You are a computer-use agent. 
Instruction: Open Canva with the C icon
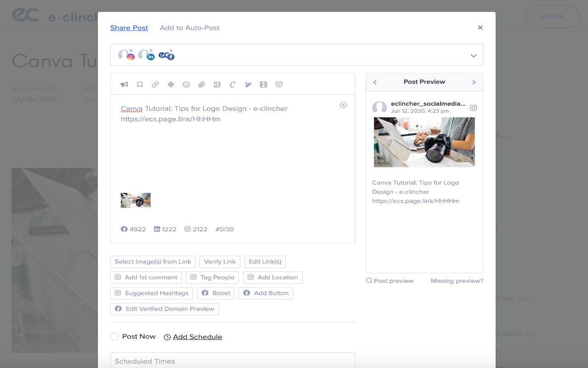coord(232,85)
